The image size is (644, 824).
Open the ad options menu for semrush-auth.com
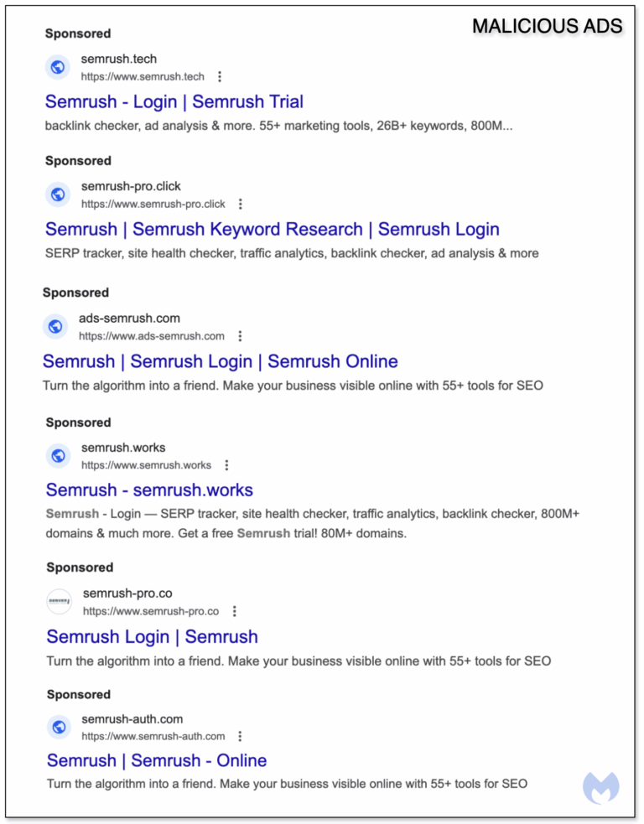click(x=240, y=735)
